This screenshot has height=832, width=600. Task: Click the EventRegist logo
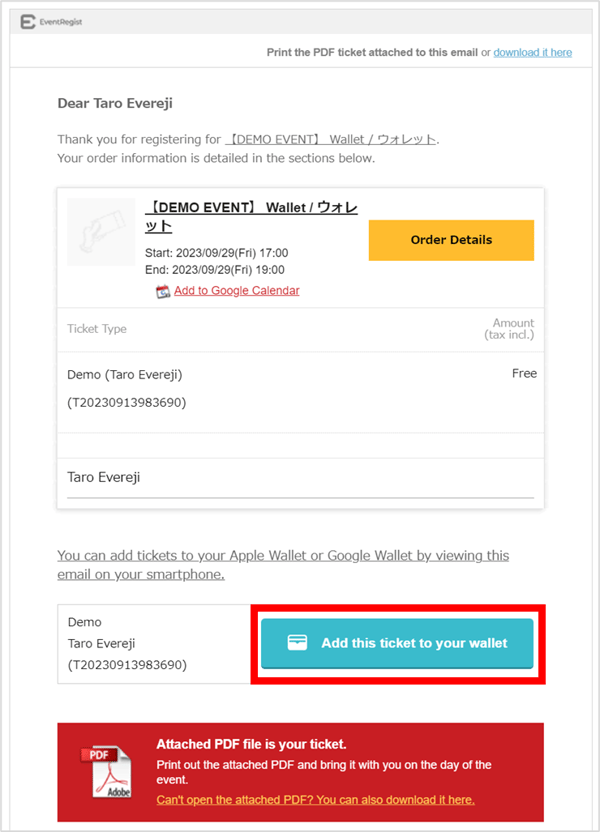click(45, 20)
